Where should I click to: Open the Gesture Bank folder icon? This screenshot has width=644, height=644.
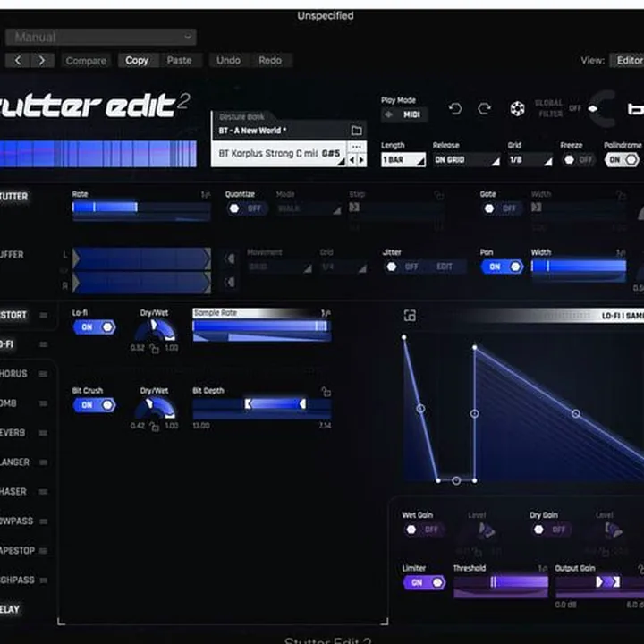[x=357, y=131]
